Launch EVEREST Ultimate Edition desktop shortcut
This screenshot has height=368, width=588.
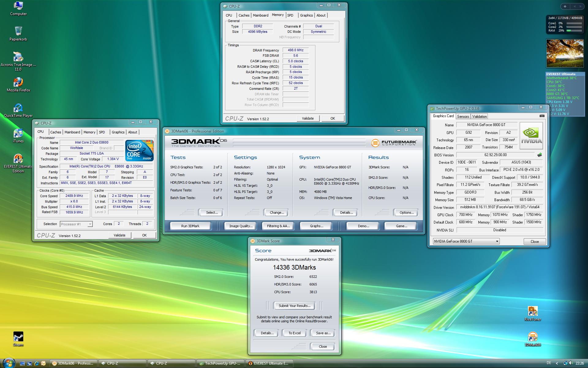[x=18, y=163]
